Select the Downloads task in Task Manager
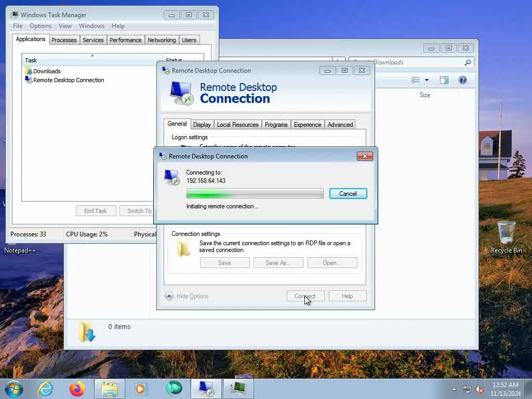The width and height of the screenshot is (532, 399). pyautogui.click(x=47, y=71)
